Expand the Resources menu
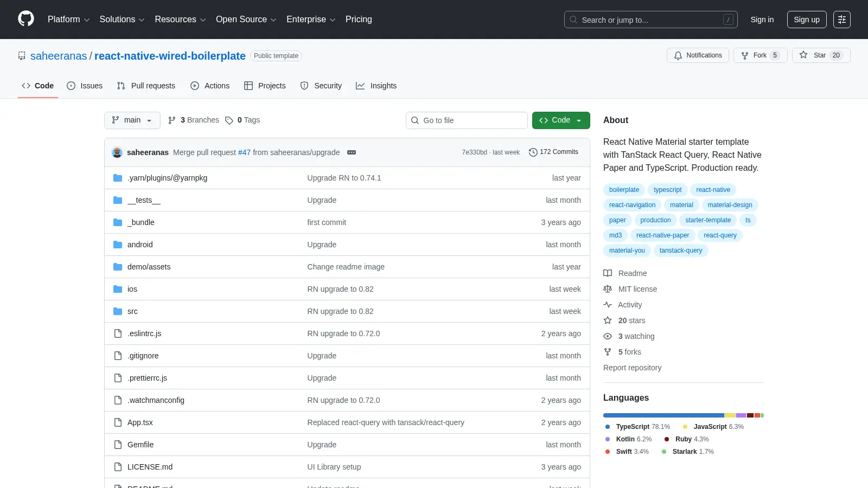 (180, 20)
